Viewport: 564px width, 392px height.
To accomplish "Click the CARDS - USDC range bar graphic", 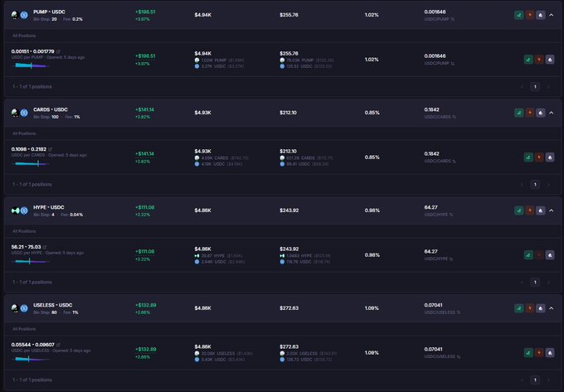I will (31, 163).
